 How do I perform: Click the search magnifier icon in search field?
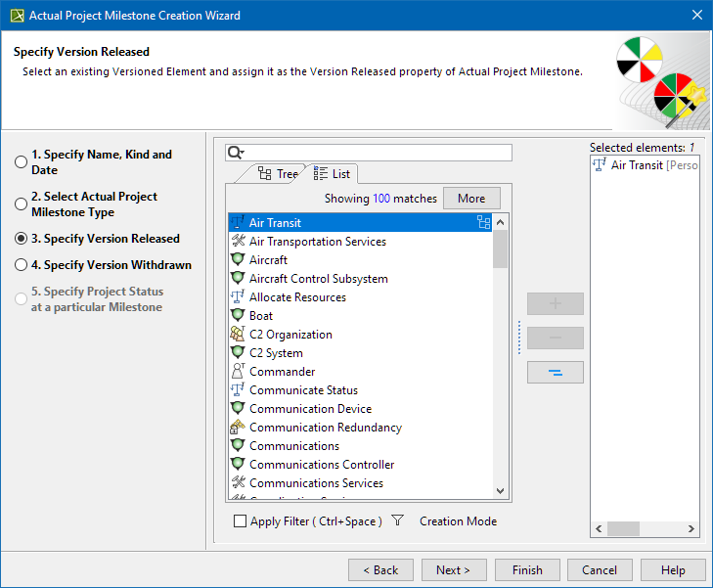tap(235, 153)
